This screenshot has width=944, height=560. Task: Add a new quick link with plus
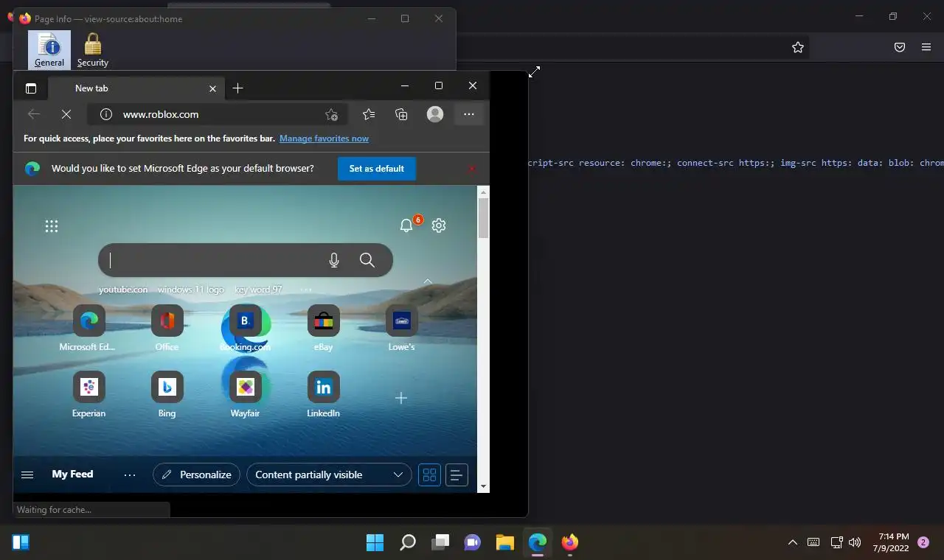coord(401,398)
